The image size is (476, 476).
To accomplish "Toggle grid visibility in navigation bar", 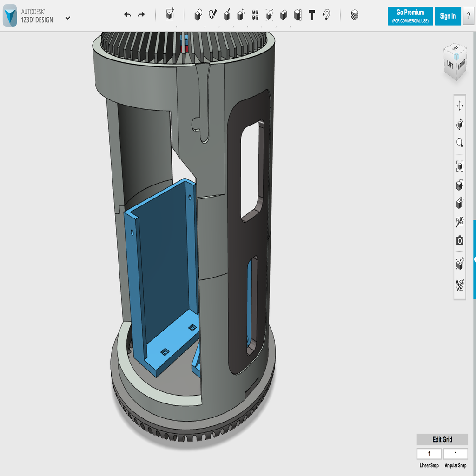I will (460, 222).
